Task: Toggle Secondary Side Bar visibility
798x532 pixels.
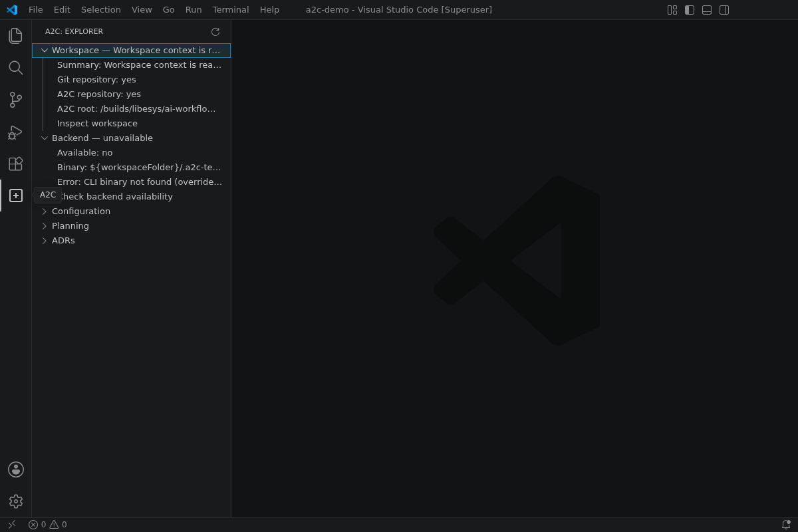Action: click(724, 10)
